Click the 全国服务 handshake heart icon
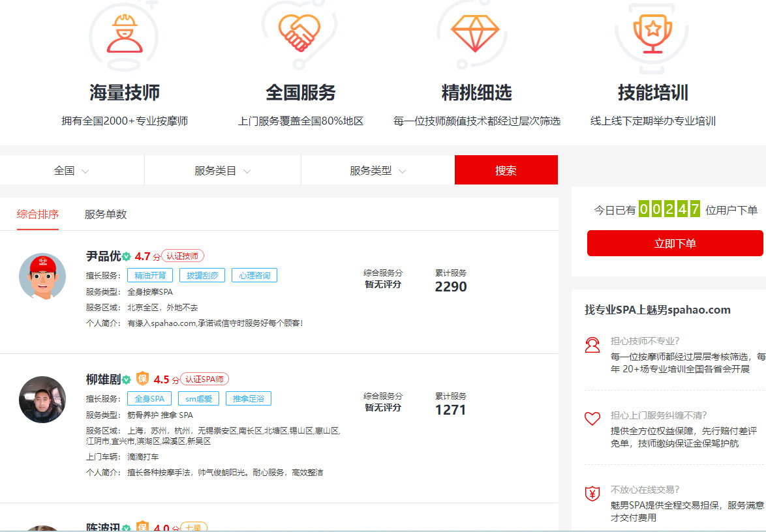Image resolution: width=766 pixels, height=532 pixels. pyautogui.click(x=299, y=32)
